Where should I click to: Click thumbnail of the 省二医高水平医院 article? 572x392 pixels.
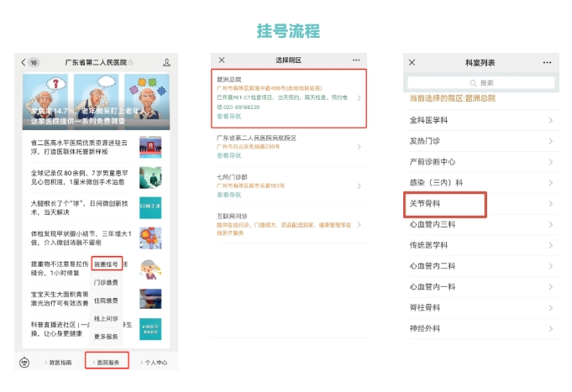[x=150, y=148]
